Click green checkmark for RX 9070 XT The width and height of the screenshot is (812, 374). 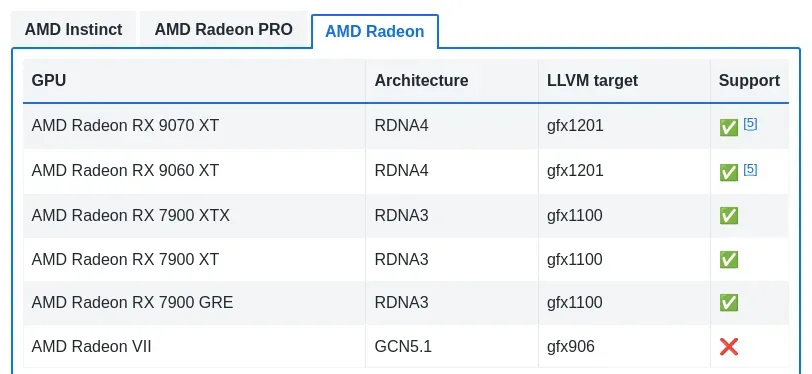729,127
